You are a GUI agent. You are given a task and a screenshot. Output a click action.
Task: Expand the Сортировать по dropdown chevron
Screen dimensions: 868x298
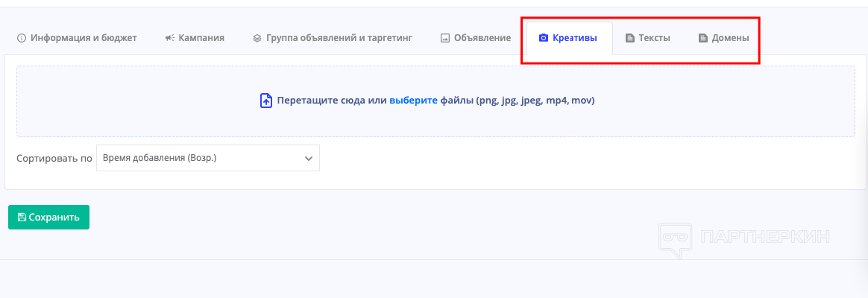point(309,158)
